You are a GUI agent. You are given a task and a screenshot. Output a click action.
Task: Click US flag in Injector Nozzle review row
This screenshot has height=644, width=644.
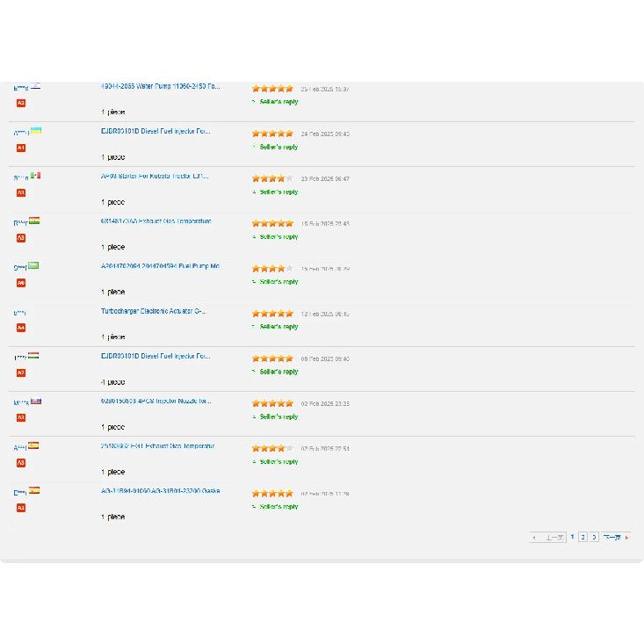tap(36, 401)
